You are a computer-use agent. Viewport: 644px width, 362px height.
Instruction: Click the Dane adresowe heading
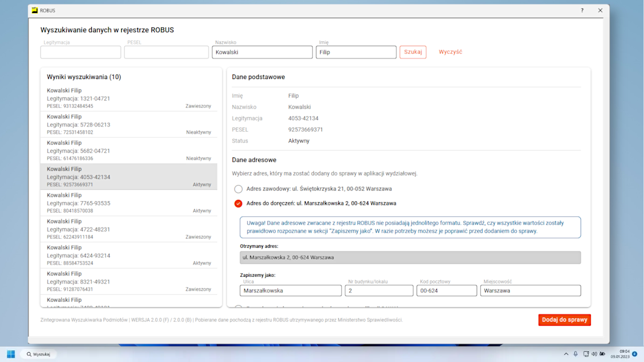254,160
